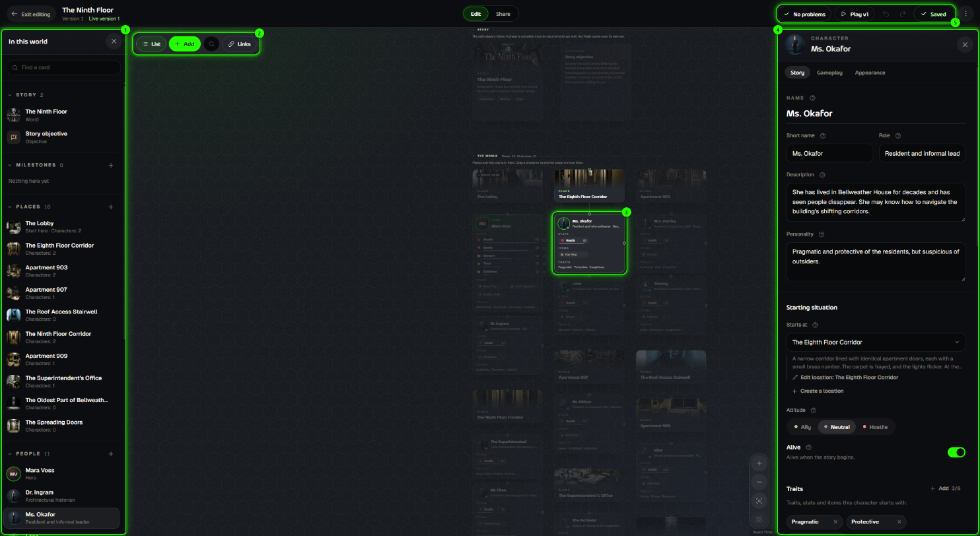Switch to Edit mode toggle
Viewport: 980px width, 536px height.
tap(475, 14)
